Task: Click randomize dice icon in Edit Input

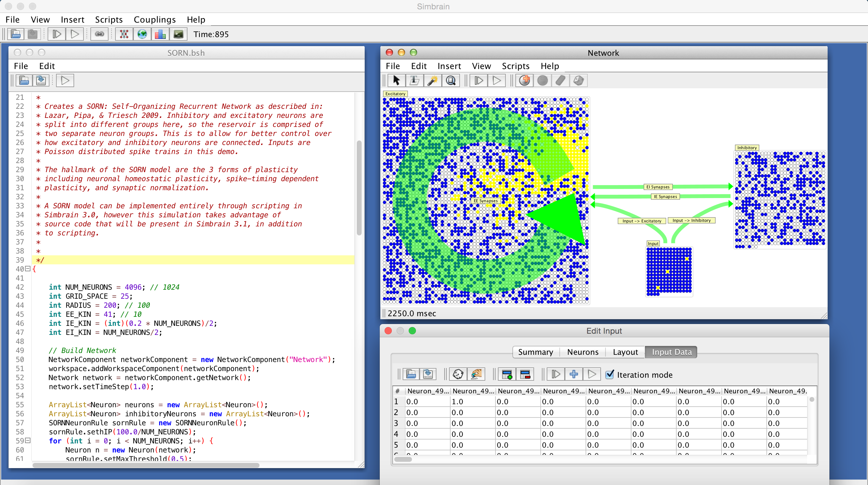Action: coord(458,374)
